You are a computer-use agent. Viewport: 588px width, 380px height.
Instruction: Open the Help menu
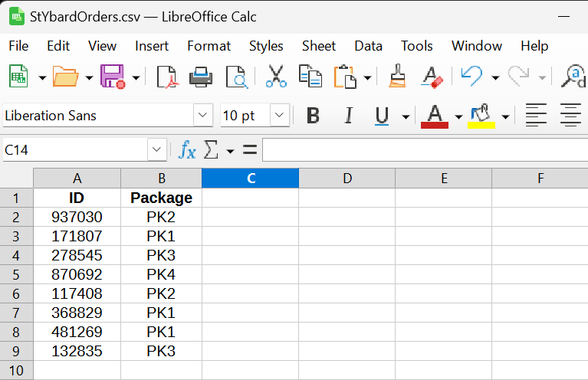coord(534,46)
